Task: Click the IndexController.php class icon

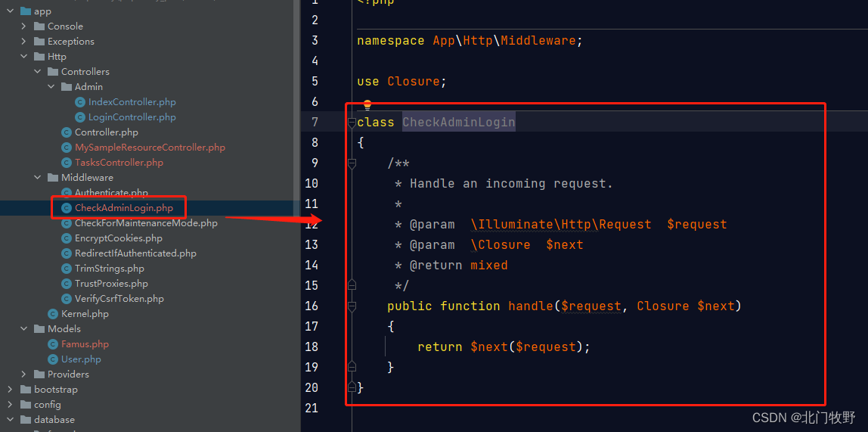Action: [80, 102]
